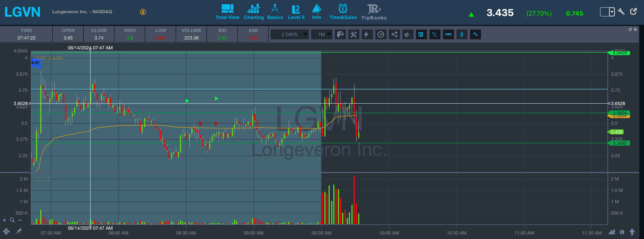This screenshot has height=239, width=644.
Task: Toggle the data panel layout button
Action: pos(421,34)
